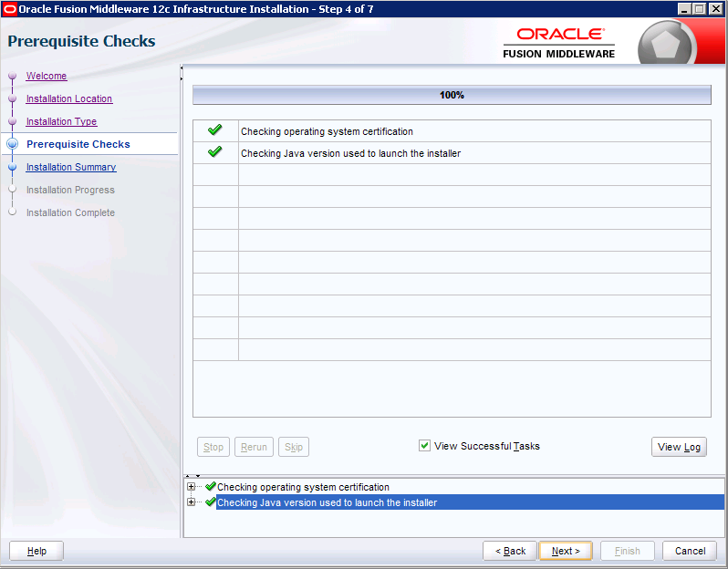Click the disabled Finish button
The width and height of the screenshot is (728, 569).
[x=628, y=551]
